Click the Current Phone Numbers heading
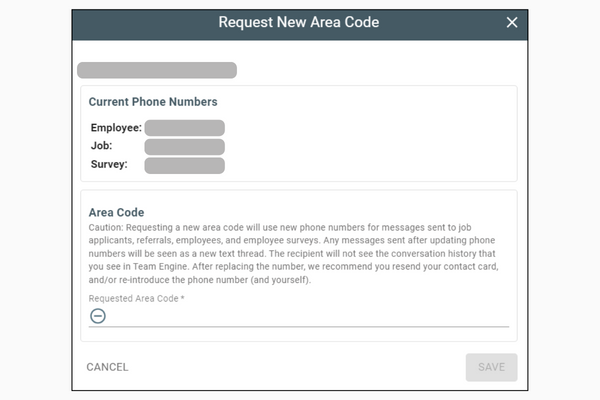The image size is (600, 400). click(x=153, y=102)
